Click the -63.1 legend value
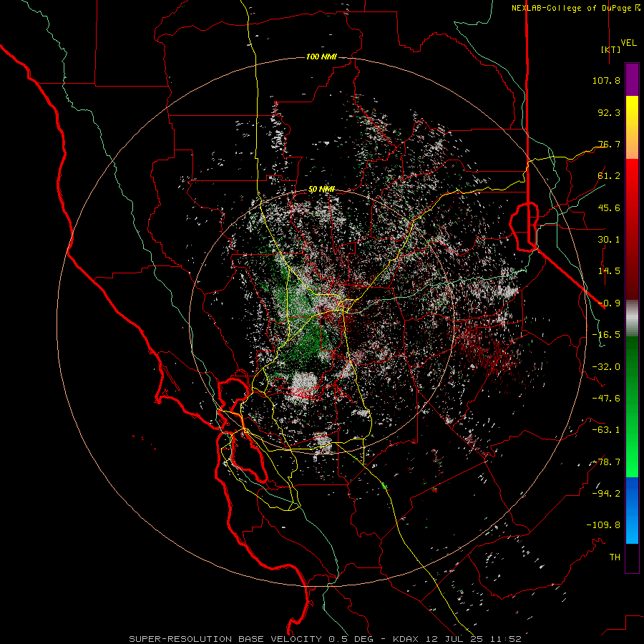This screenshot has width=644, height=644. (x=606, y=430)
